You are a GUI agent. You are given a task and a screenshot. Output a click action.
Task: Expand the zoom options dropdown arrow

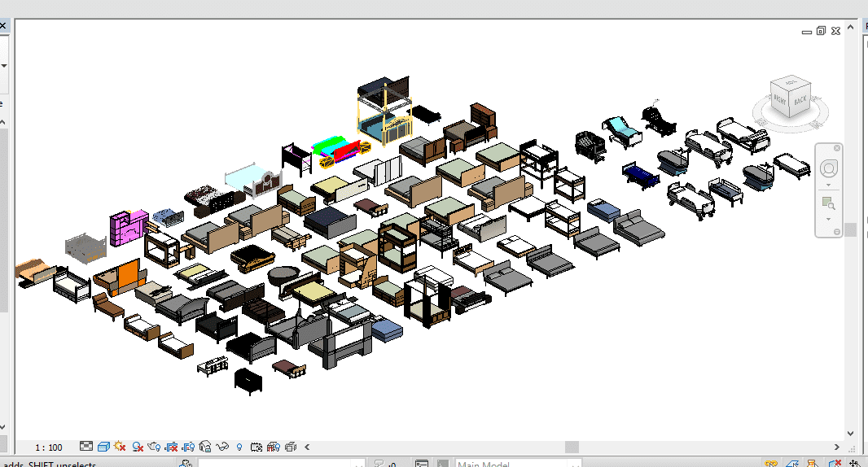(829, 220)
